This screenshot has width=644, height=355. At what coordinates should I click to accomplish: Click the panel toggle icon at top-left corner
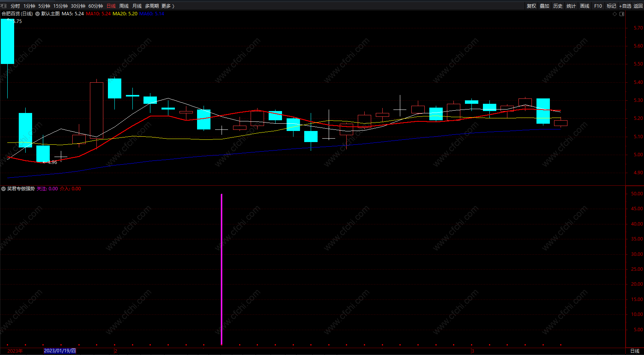[x=4, y=6]
